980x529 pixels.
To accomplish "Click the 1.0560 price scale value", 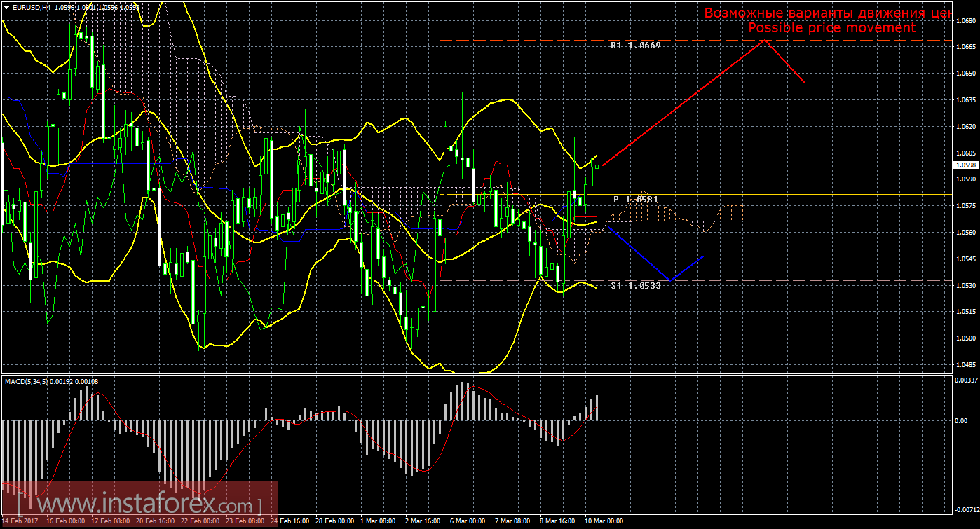I will click(965, 233).
